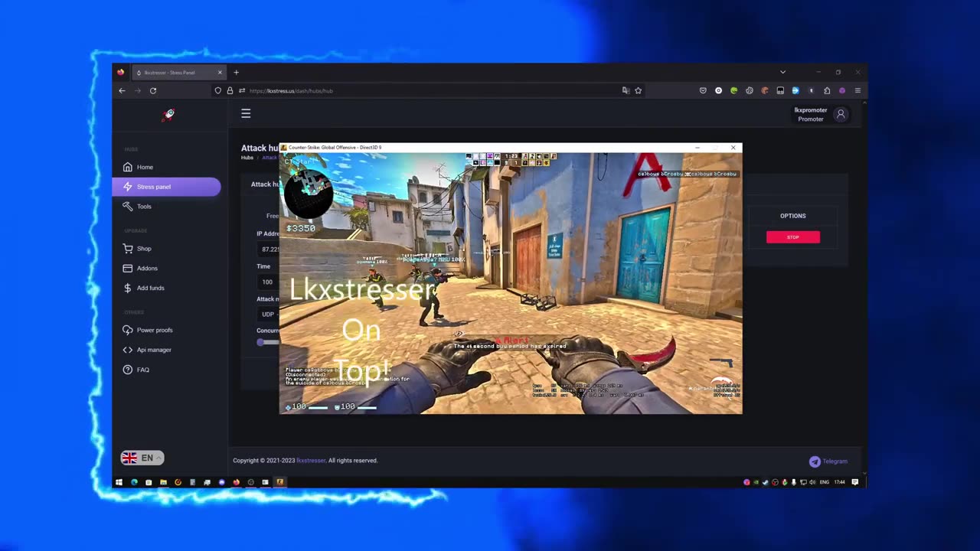Click the IP Address input field
This screenshot has height=551, width=980.
click(269, 249)
